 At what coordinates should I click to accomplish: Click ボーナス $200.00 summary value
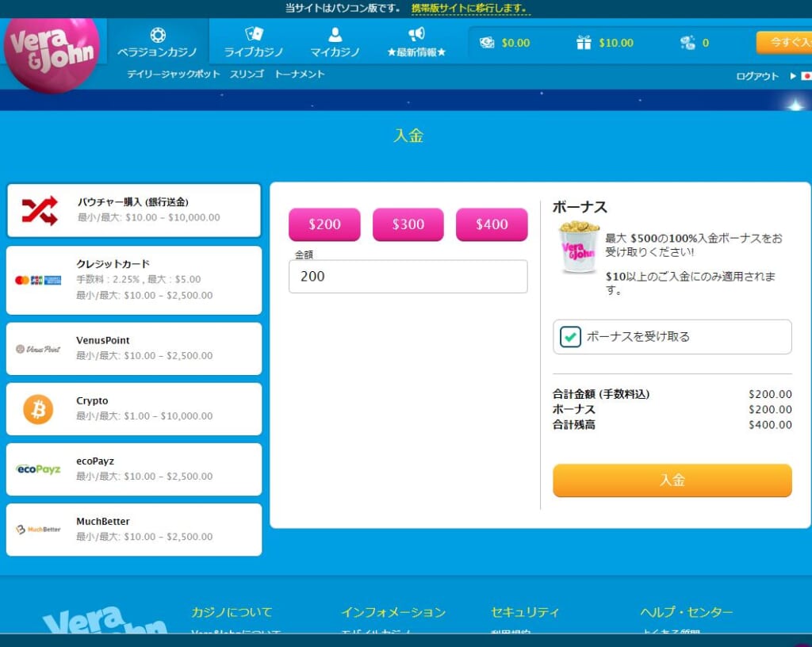[770, 409]
